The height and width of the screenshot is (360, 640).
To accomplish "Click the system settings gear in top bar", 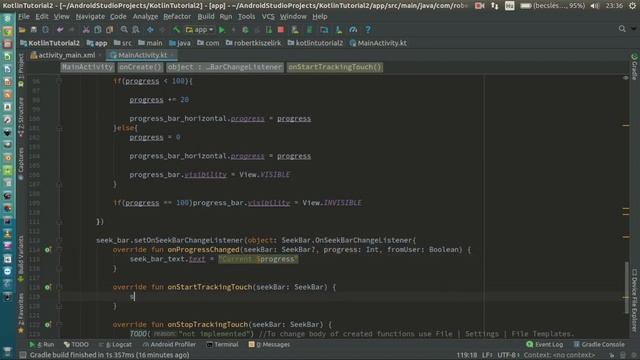I will [x=632, y=6].
